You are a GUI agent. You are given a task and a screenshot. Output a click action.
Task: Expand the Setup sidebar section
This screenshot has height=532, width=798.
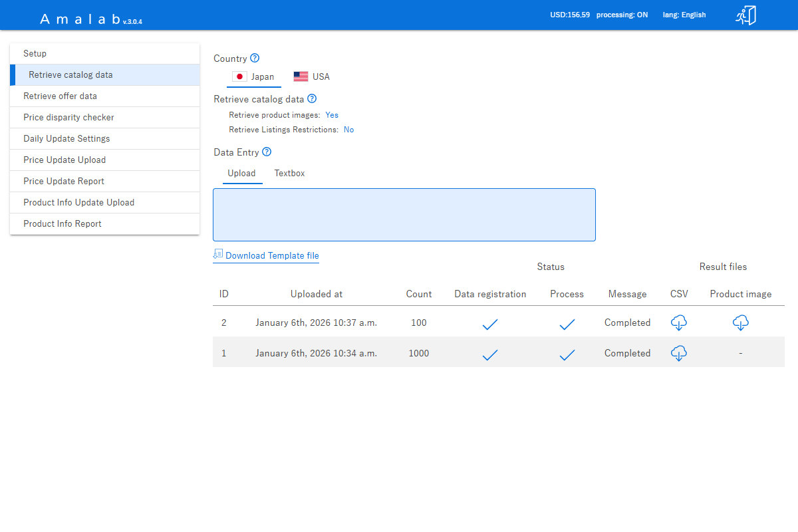point(35,54)
